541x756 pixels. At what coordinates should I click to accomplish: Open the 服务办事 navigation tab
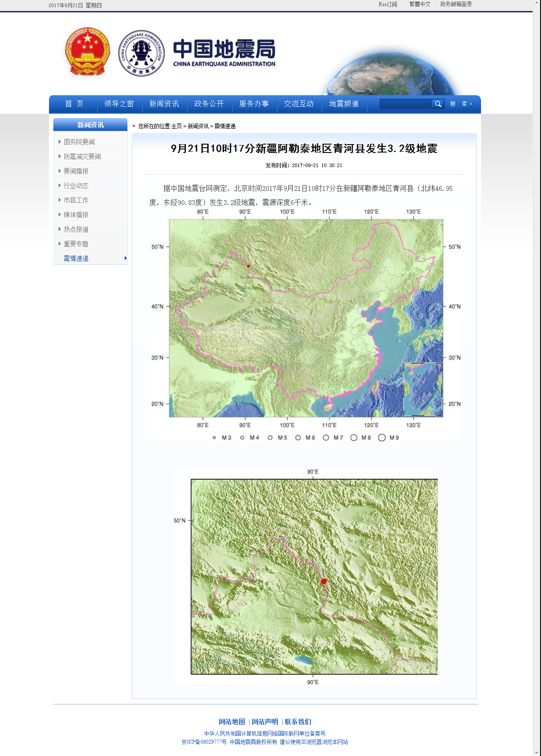click(254, 104)
